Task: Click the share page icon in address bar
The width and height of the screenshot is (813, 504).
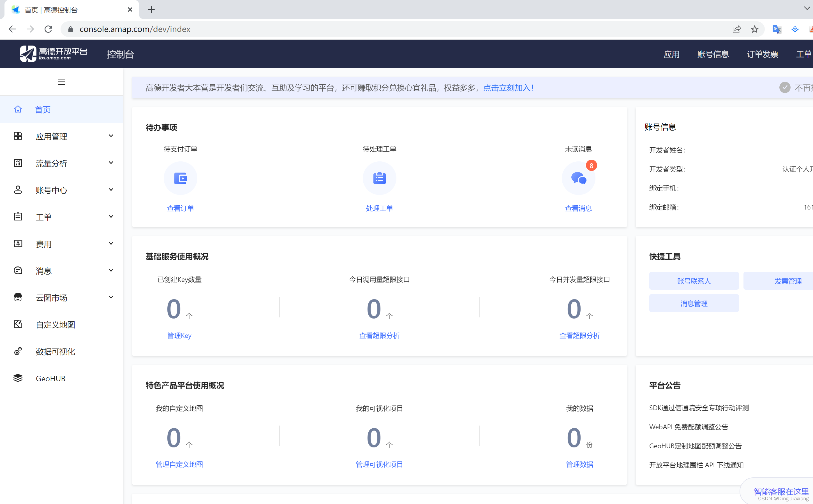Action: tap(737, 29)
